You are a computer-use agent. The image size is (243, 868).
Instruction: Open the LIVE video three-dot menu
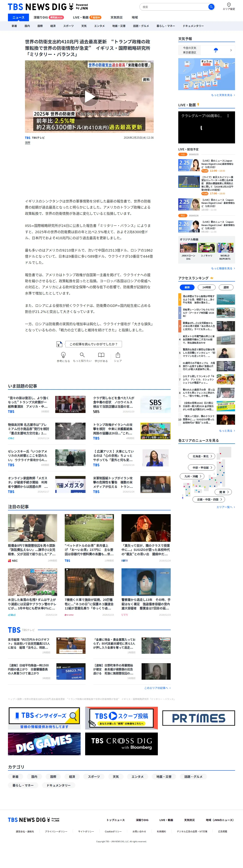click(x=228, y=116)
